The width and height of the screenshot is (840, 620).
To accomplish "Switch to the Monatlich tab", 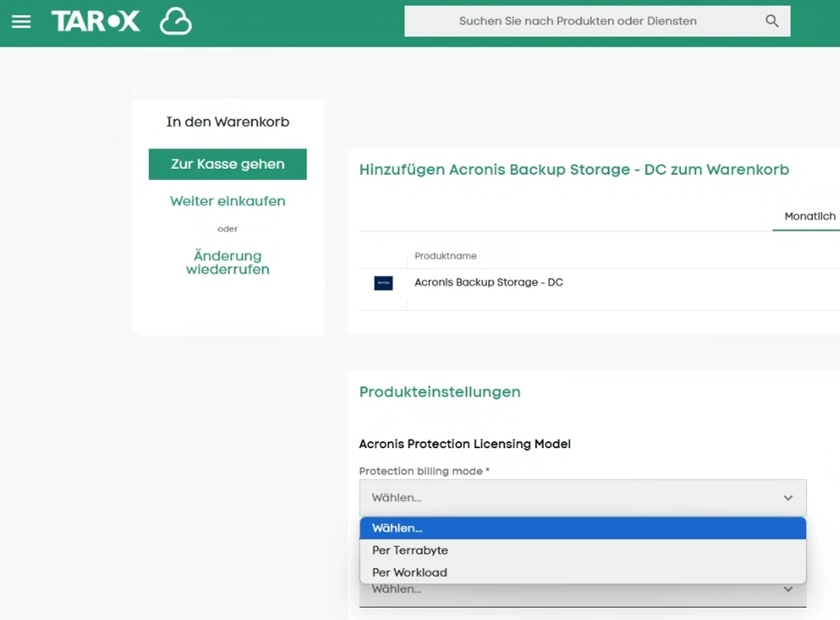I will (810, 216).
